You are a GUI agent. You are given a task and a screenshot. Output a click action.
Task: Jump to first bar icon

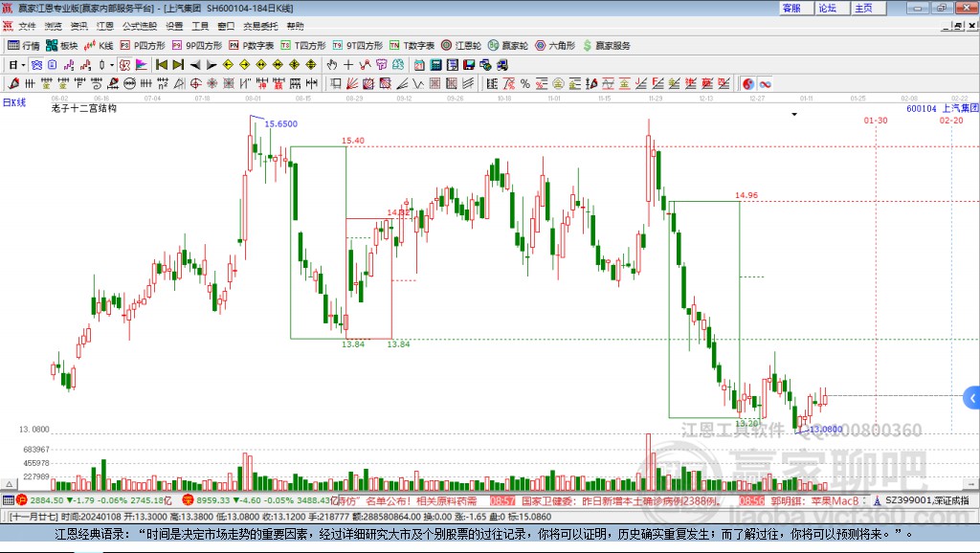[161, 65]
